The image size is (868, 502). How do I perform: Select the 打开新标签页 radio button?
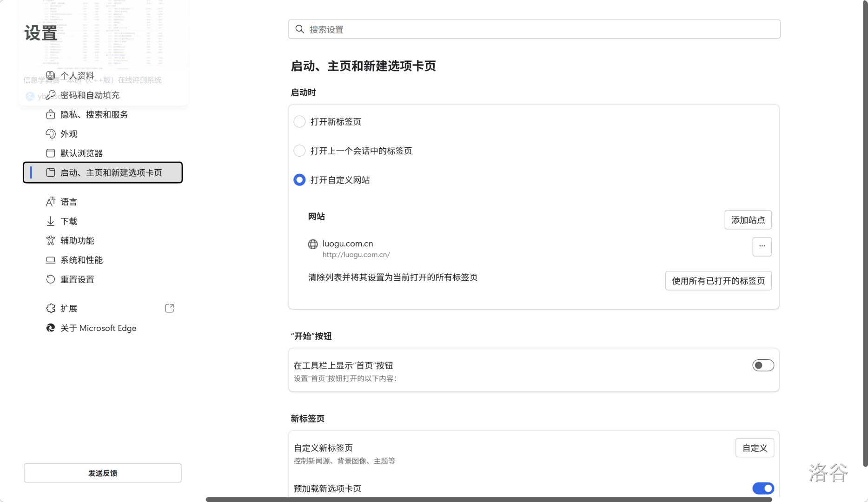(299, 122)
